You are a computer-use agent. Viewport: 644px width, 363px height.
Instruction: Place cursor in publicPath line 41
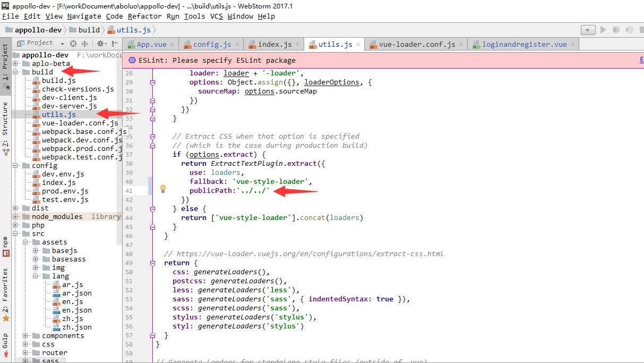(230, 191)
